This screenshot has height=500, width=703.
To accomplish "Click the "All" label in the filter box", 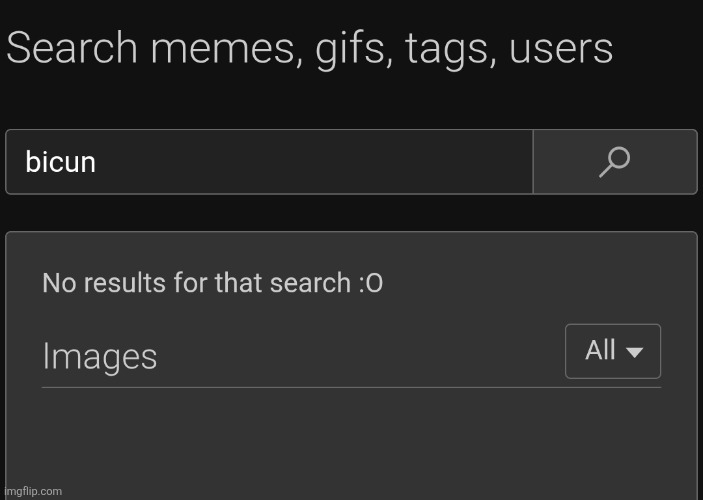I will (600, 351).
